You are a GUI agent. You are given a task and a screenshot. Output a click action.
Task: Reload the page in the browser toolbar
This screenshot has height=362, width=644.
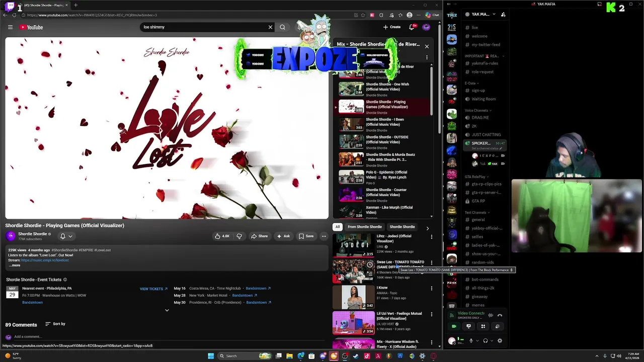[x=14, y=15]
